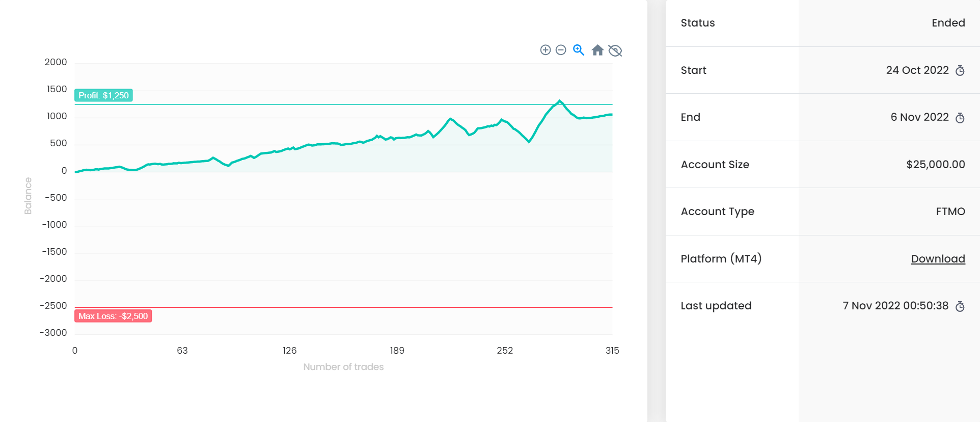The image size is (980, 422).
Task: Click the 'Number of trades' axis title
Action: [x=343, y=367]
